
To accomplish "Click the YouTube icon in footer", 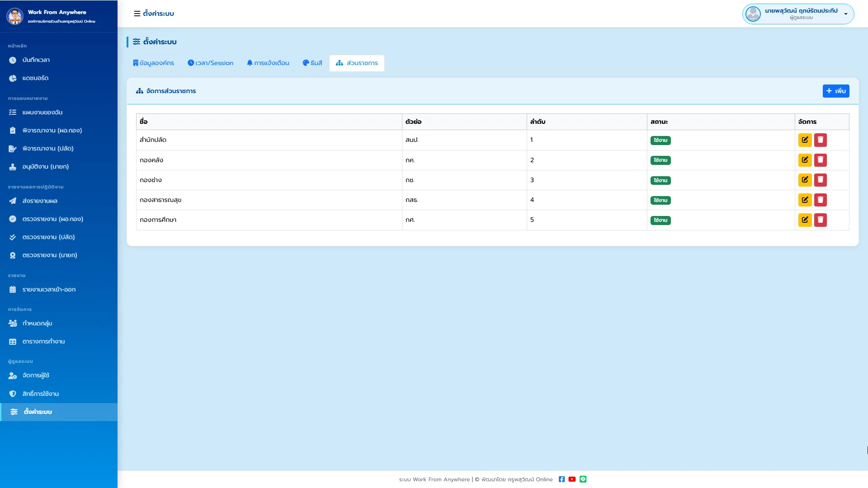I will 572,479.
